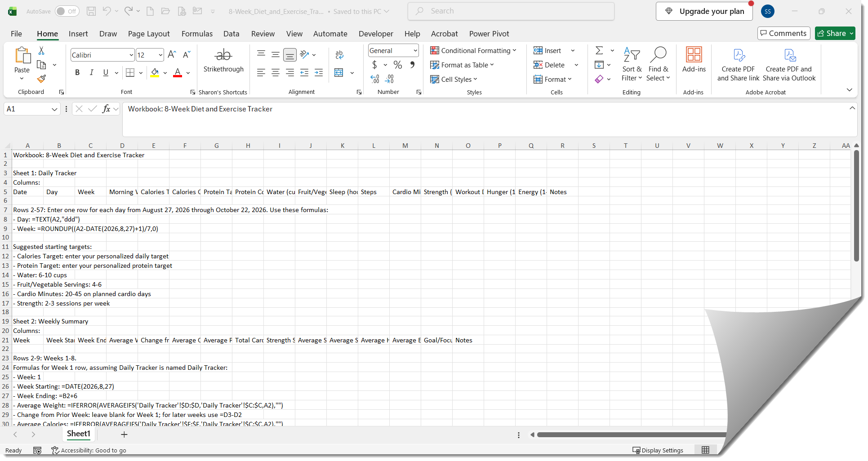868x461 pixels.
Task: Click the Strikethrough shortcut icon
Action: 223,55
